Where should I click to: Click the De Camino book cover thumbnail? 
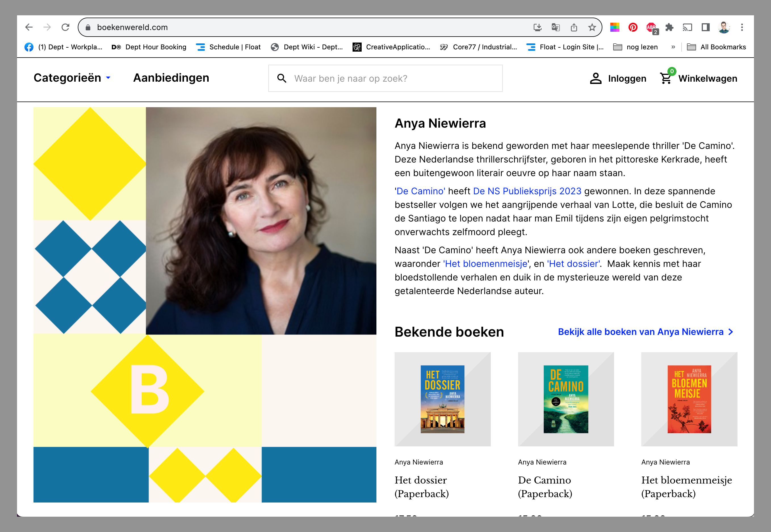coord(566,399)
